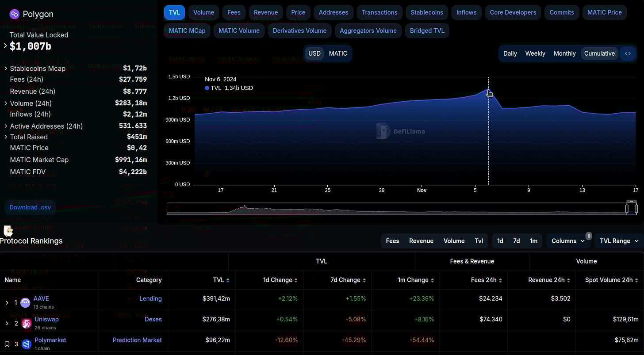
Task: Click the Volume button in Protocol Rankings
Action: (454, 241)
